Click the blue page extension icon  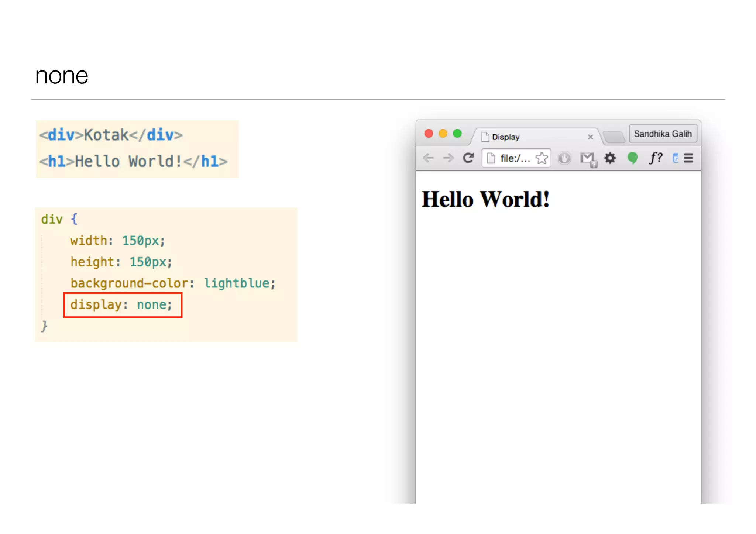[x=676, y=158]
